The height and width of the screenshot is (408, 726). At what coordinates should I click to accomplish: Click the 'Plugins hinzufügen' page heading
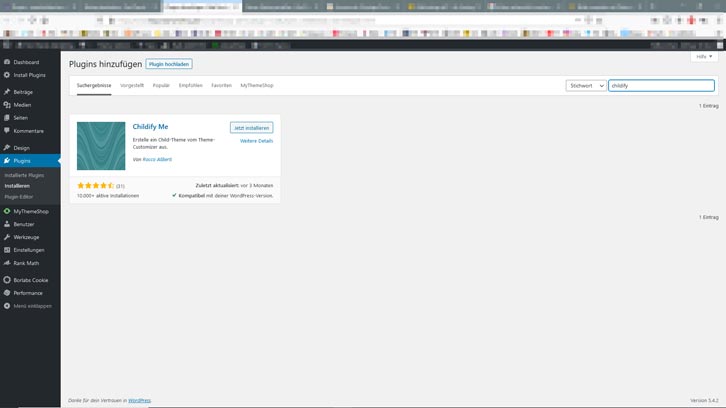point(106,64)
